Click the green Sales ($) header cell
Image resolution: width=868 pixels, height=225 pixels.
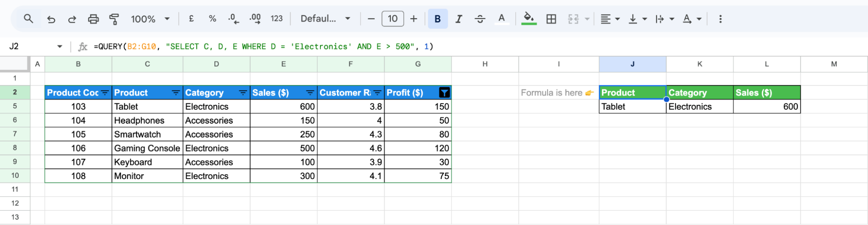click(767, 93)
